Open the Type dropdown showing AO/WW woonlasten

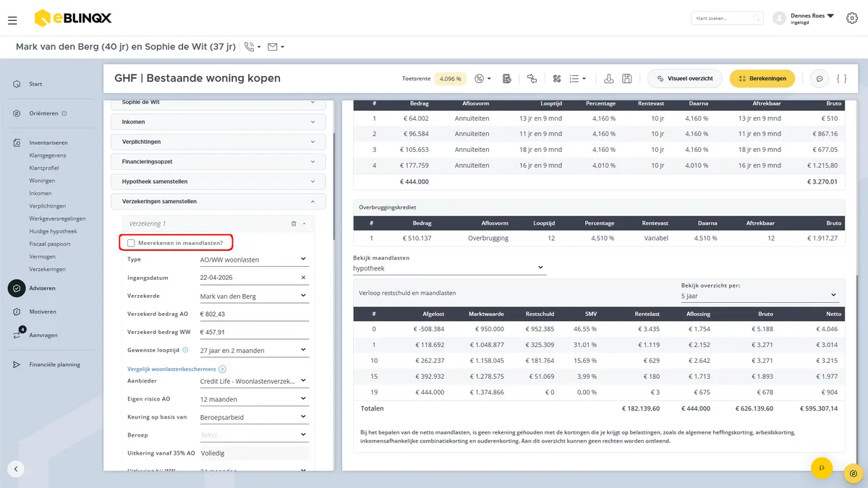[253, 259]
